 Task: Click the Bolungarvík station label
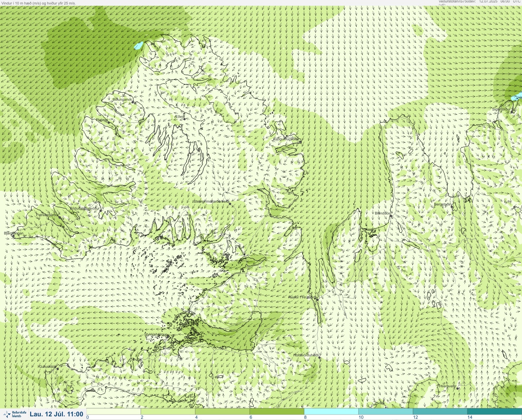tap(122, 99)
